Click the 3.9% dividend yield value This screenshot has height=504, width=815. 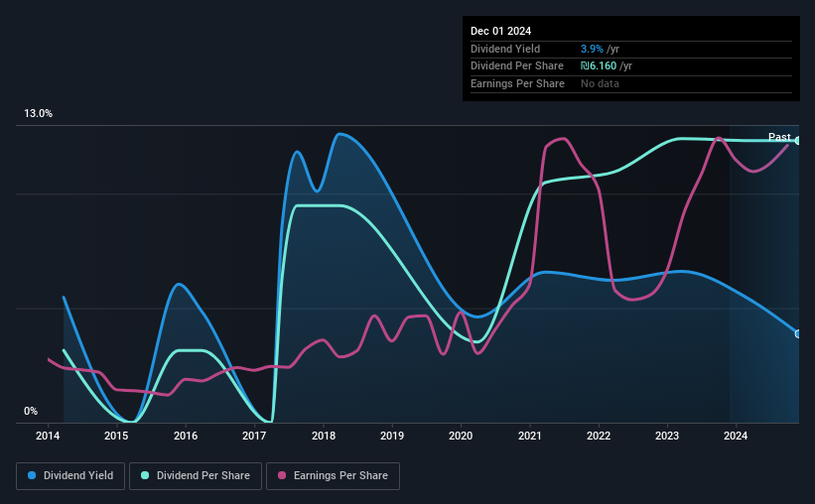click(x=592, y=49)
